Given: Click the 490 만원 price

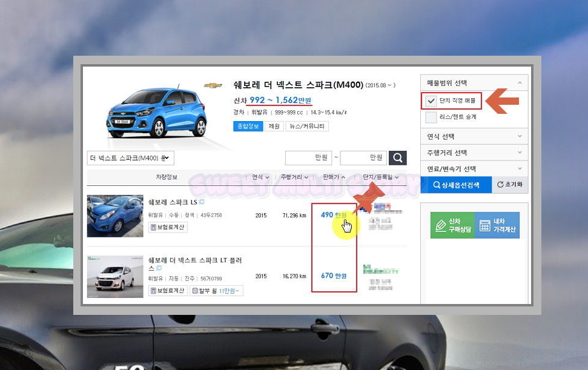Looking at the screenshot, I should (x=334, y=215).
